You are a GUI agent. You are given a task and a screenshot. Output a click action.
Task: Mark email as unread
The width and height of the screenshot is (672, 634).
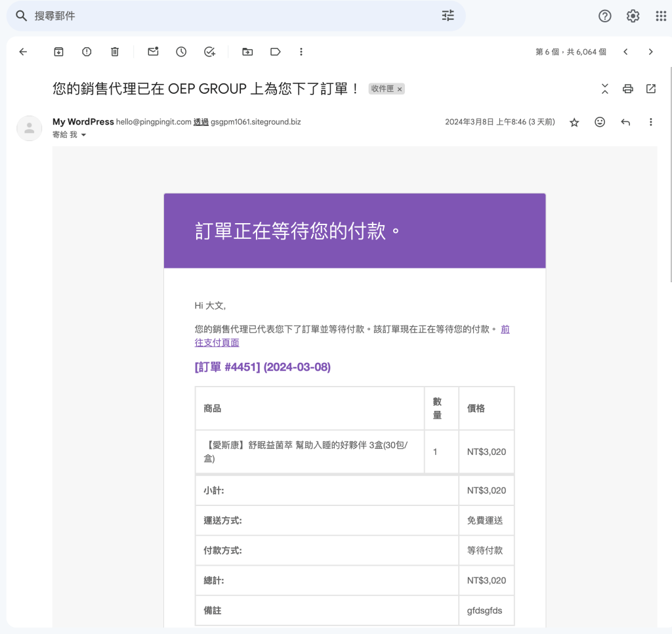(153, 52)
